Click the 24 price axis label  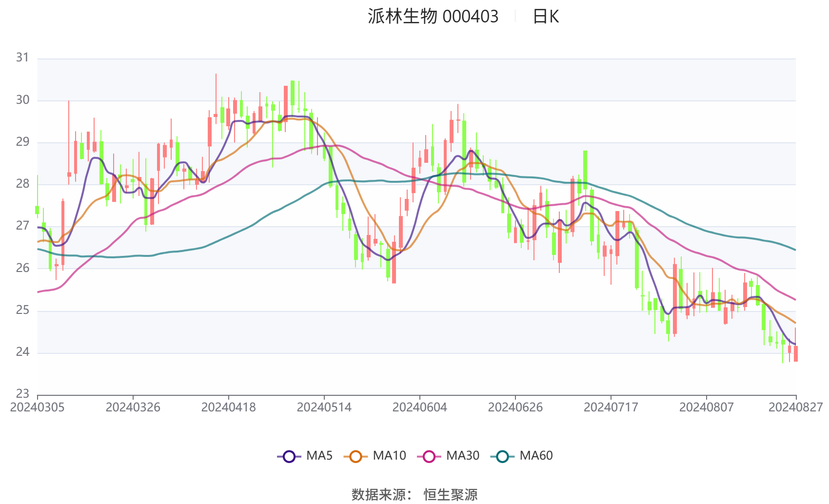tap(22, 352)
